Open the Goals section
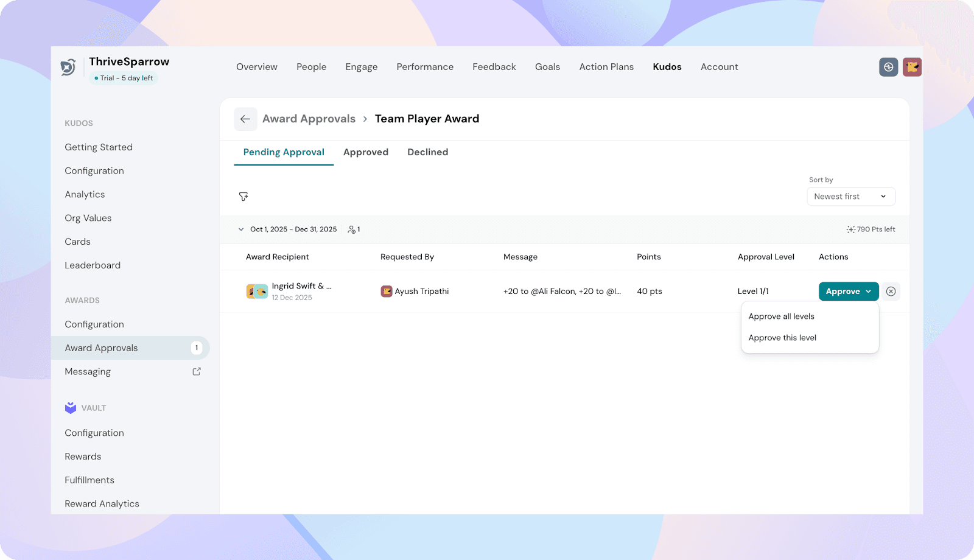Viewport: 974px width, 560px height. click(547, 67)
